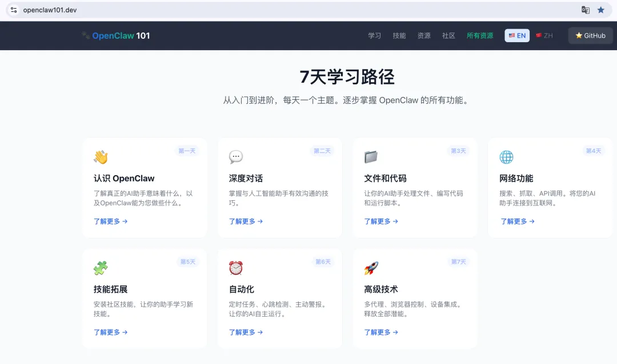The width and height of the screenshot is (617, 364).
Task: Click the folder icon on 文件和代码 card
Action: coord(371,157)
